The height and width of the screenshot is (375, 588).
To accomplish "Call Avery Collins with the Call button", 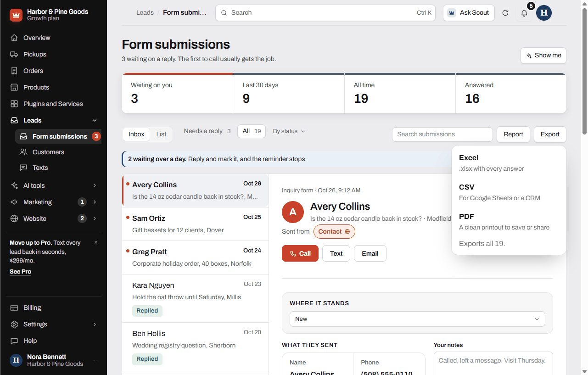I will coord(300,253).
